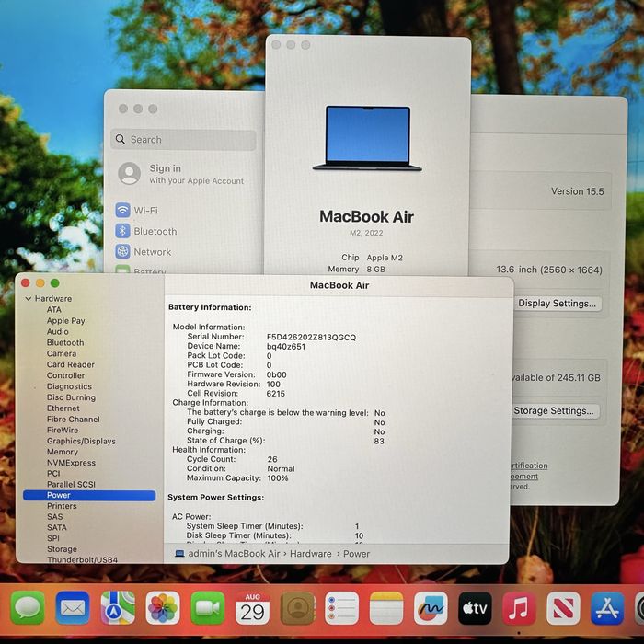Select Disc Burning in hardware list
The width and height of the screenshot is (644, 644).
[x=71, y=397]
